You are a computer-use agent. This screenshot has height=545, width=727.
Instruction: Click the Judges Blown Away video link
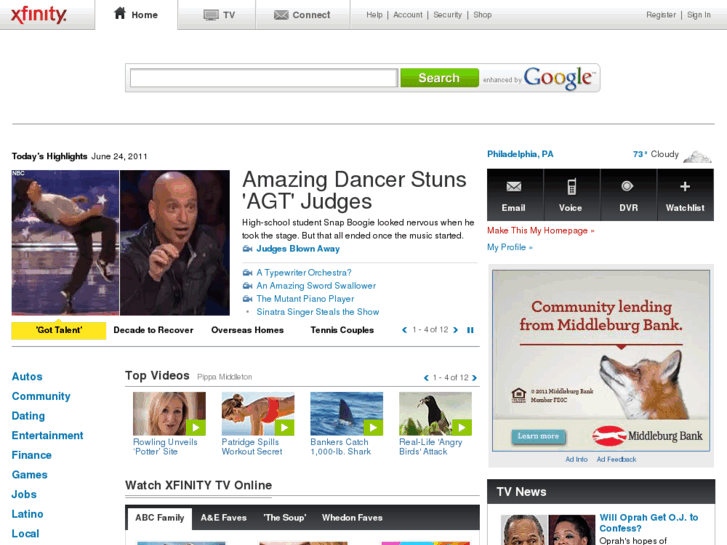tap(298, 249)
